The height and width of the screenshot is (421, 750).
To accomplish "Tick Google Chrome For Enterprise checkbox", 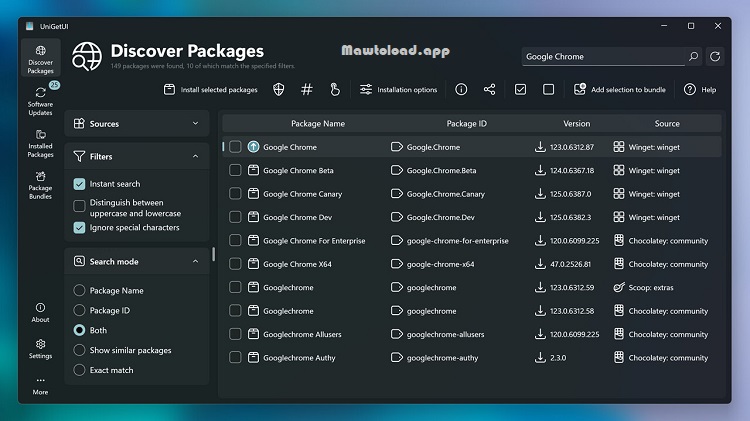I will pos(235,240).
